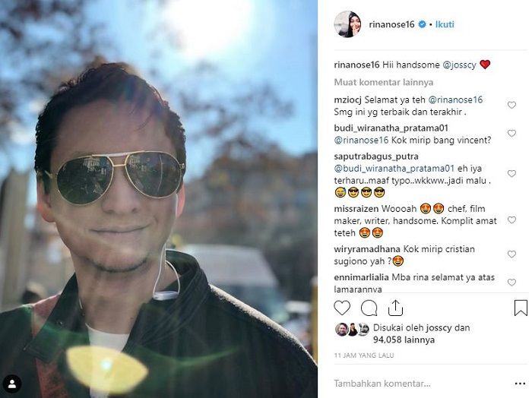Open rinanose16 profile picture
The image size is (532, 398).
pos(347,24)
